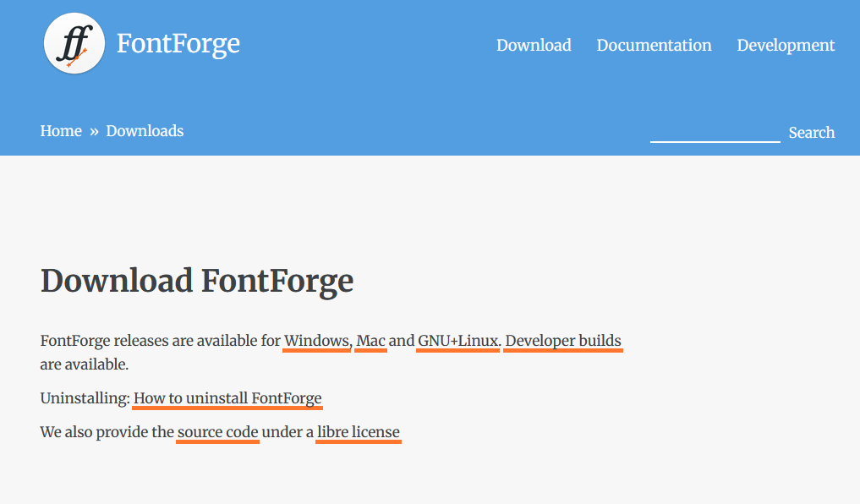The height and width of the screenshot is (504, 860).
Task: Open the Developer builds link
Action: click(x=562, y=341)
